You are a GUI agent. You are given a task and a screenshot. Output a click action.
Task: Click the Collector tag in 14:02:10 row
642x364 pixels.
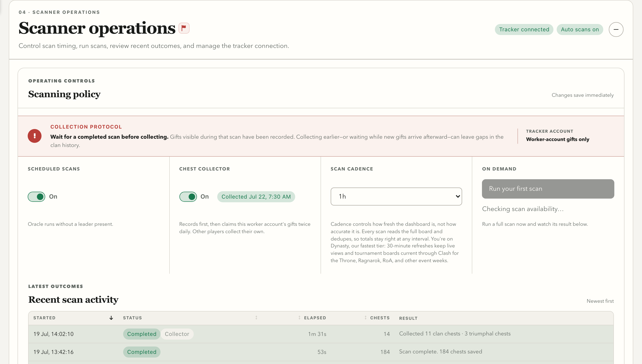pos(177,334)
